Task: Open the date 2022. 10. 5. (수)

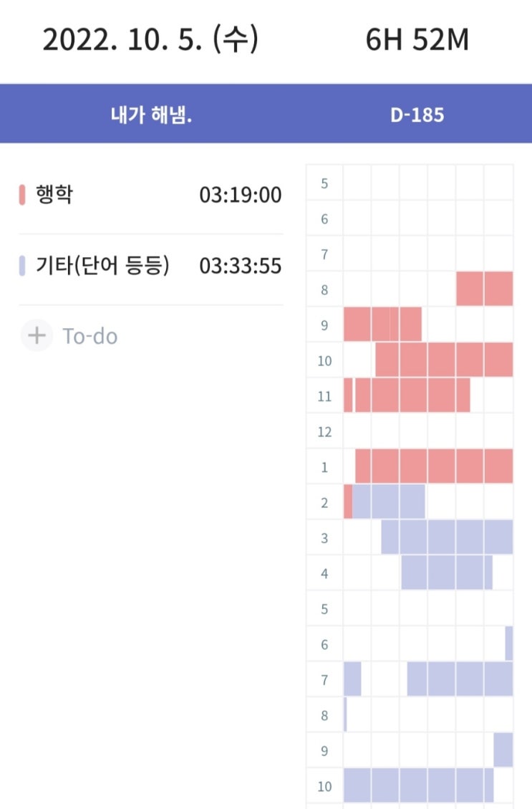Action: (150, 39)
